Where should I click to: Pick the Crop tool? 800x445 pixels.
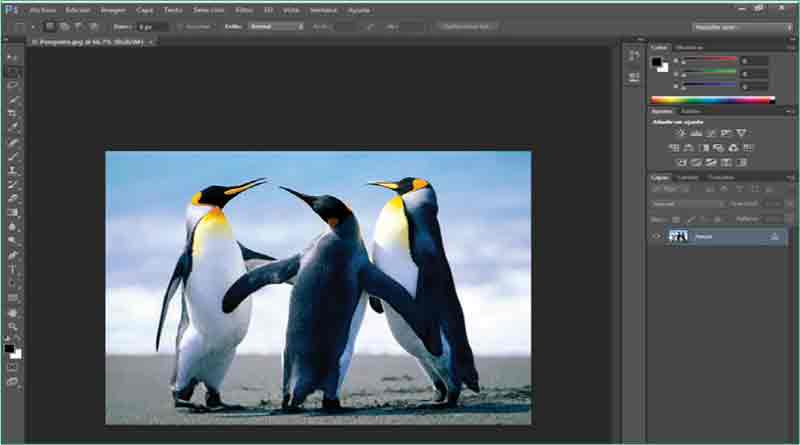[13, 114]
